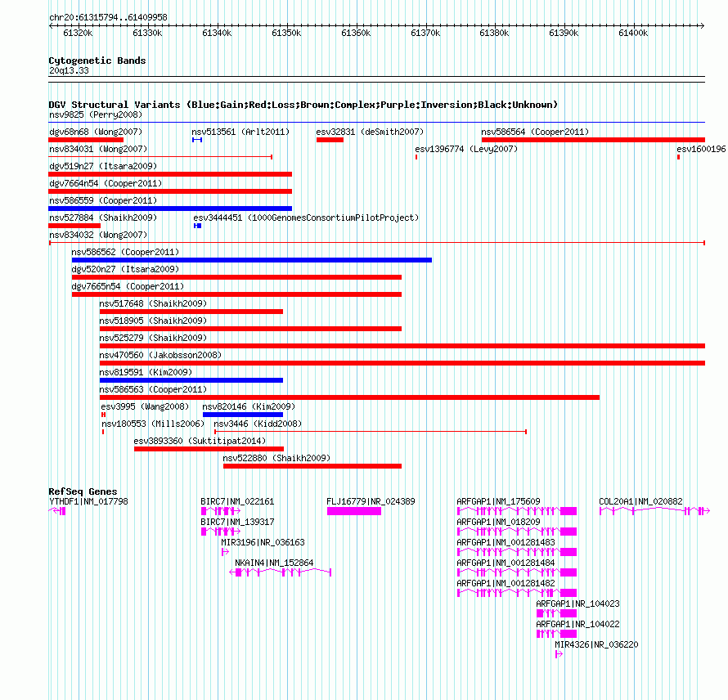Select the NKAIN4|NM_152864 gene model
Screen dimensions: 728x700
[281, 572]
